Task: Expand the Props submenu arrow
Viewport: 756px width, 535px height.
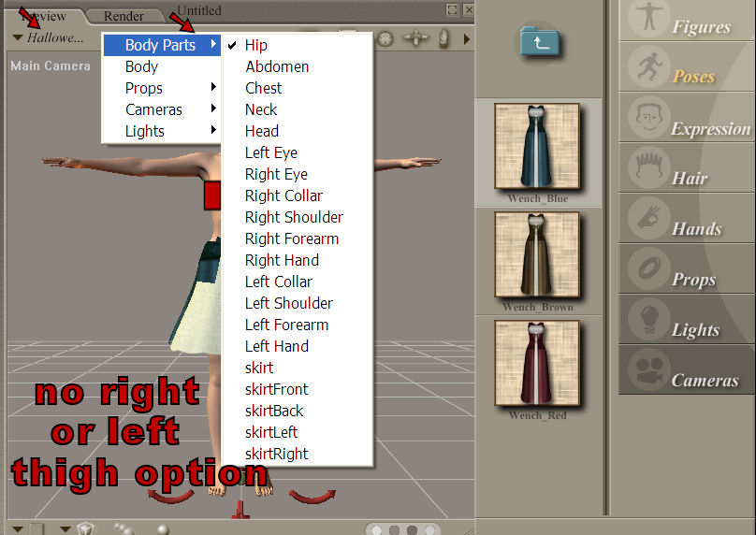Action: point(213,87)
